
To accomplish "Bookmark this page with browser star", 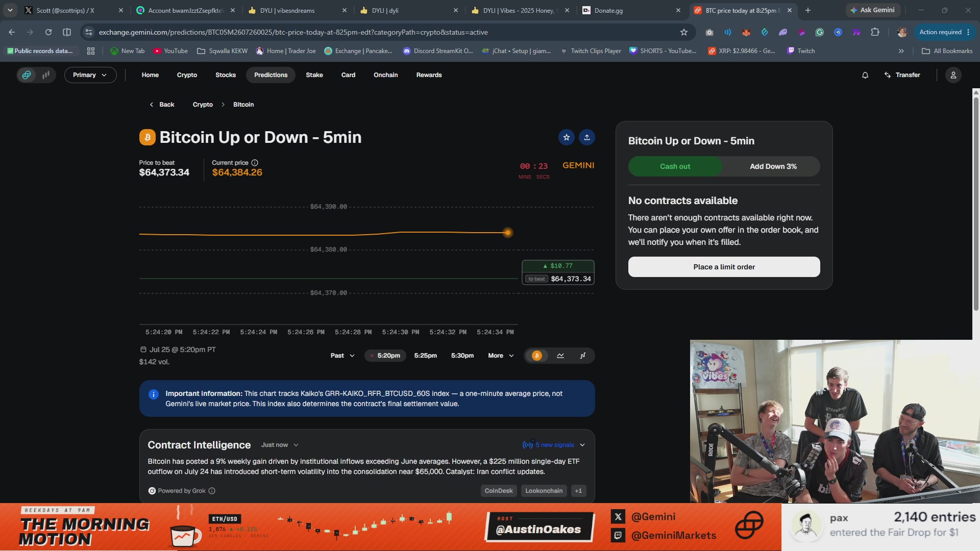I will pyautogui.click(x=684, y=32).
